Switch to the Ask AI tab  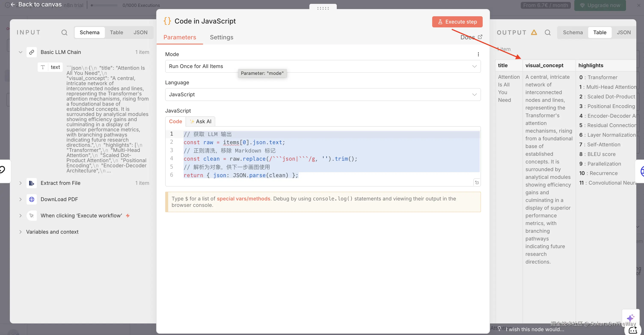coord(200,122)
